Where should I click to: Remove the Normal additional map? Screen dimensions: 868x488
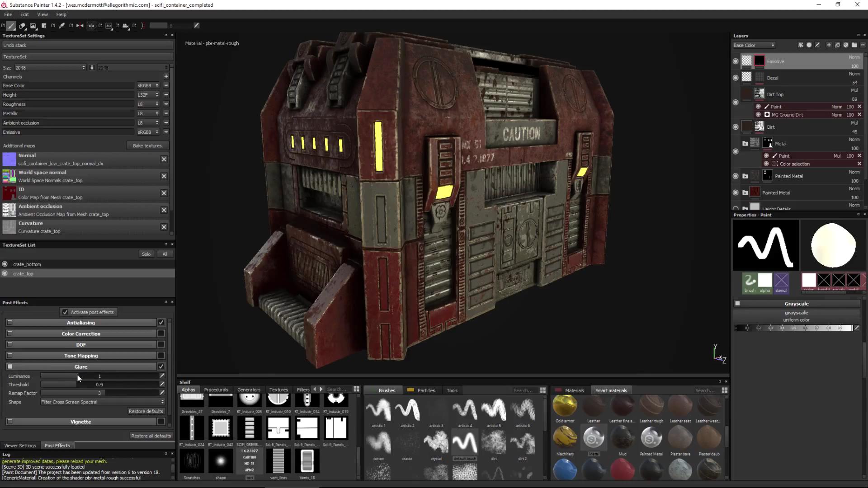pos(164,159)
